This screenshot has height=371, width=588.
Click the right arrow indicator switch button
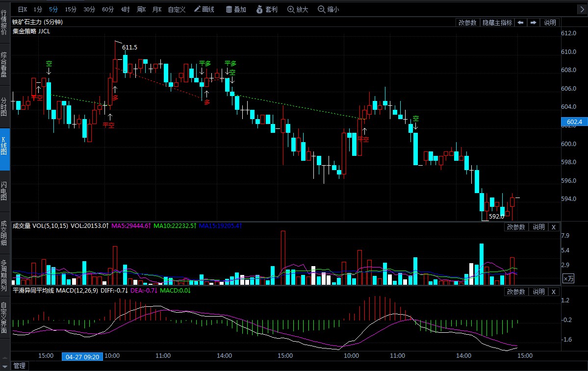pos(533,23)
